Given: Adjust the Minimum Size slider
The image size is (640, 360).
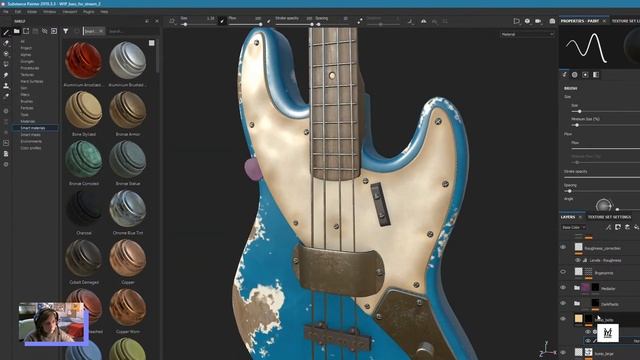Looking at the screenshot, I should 606,125.
